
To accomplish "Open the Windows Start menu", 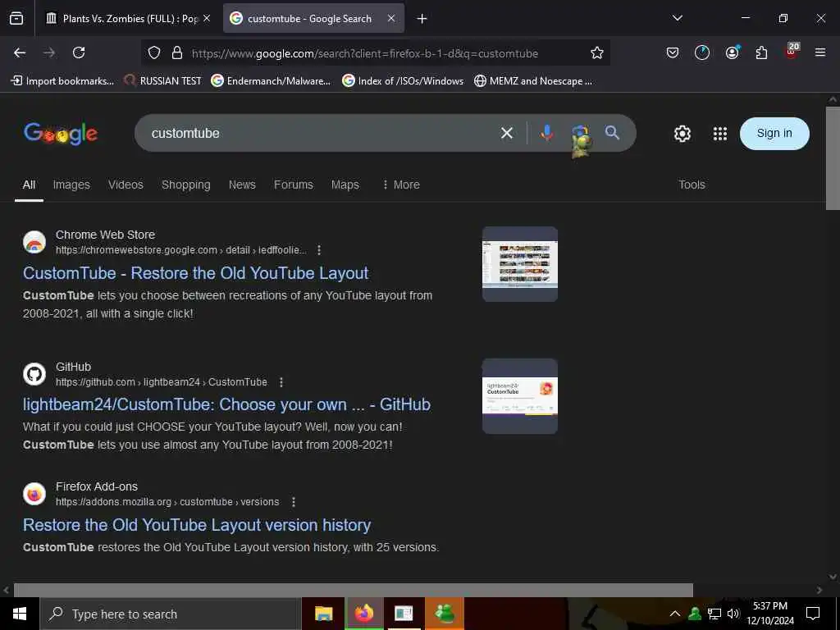I will (20, 614).
